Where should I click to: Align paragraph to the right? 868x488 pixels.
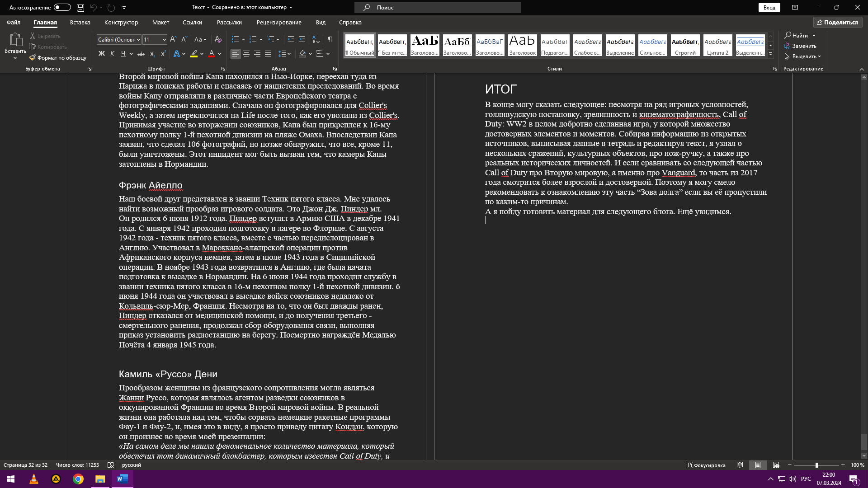click(x=257, y=54)
